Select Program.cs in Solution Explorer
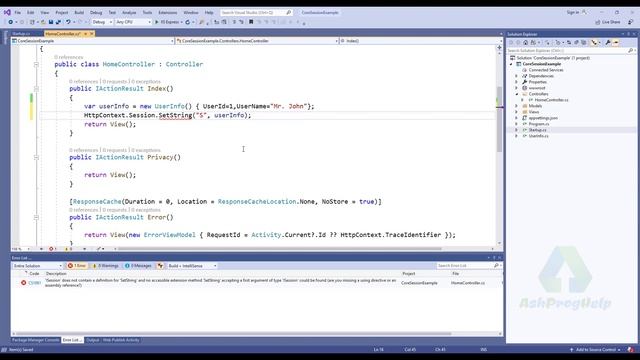This screenshot has width=640, height=360. 539,124
